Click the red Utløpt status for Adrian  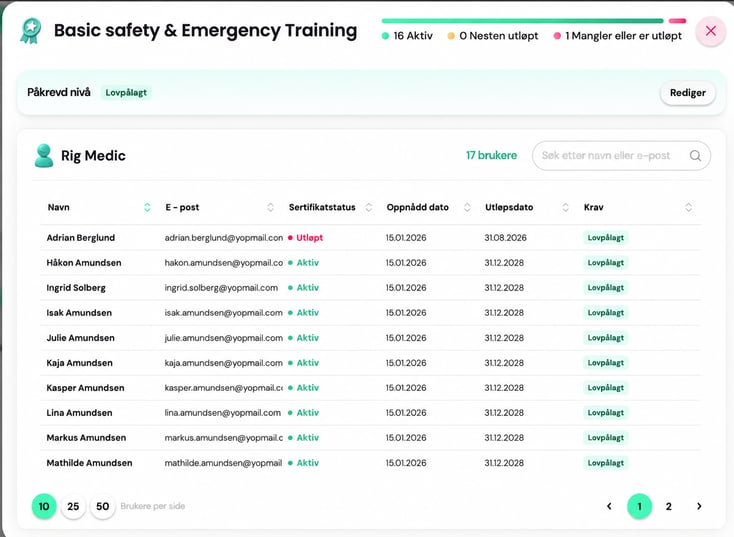click(x=305, y=237)
